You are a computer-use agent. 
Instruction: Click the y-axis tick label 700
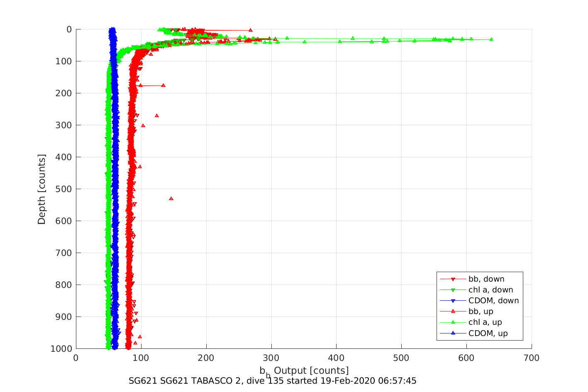pyautogui.click(x=64, y=253)
